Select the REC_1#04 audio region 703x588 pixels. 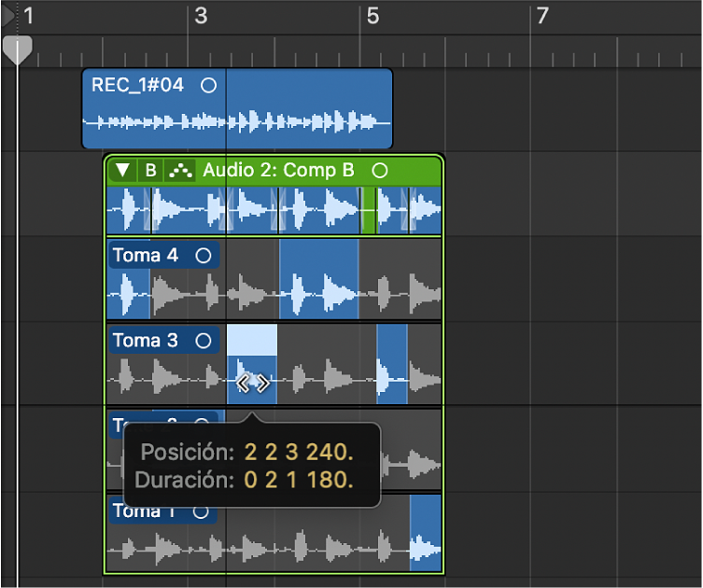point(237,108)
